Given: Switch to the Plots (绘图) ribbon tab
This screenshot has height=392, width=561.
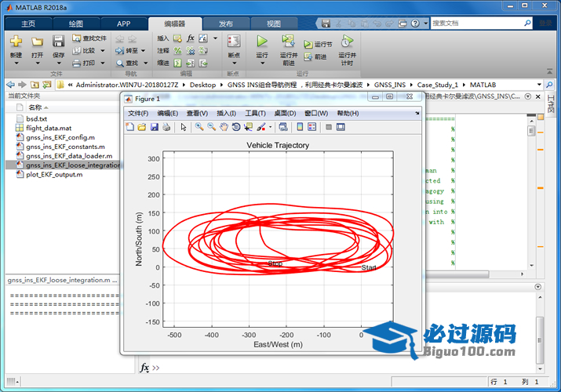Looking at the screenshot, I should pos(75,24).
